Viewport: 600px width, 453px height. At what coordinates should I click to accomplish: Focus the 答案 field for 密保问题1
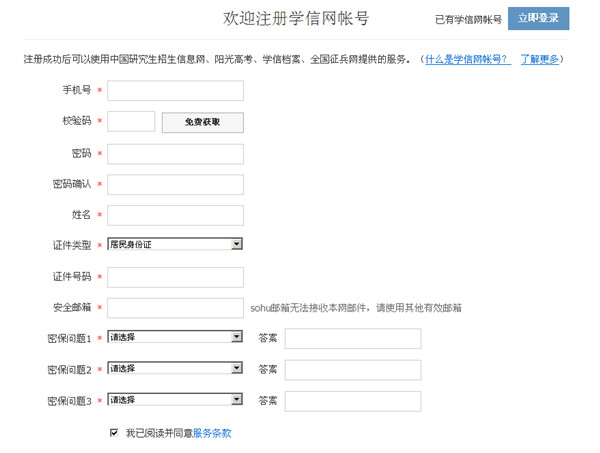pos(353,339)
